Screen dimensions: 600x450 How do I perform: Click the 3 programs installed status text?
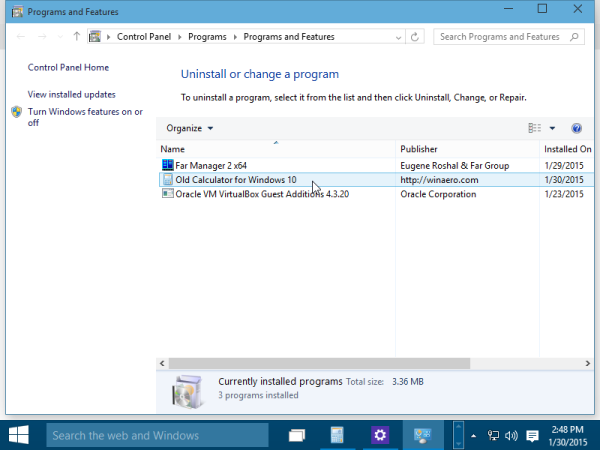[x=258, y=395]
